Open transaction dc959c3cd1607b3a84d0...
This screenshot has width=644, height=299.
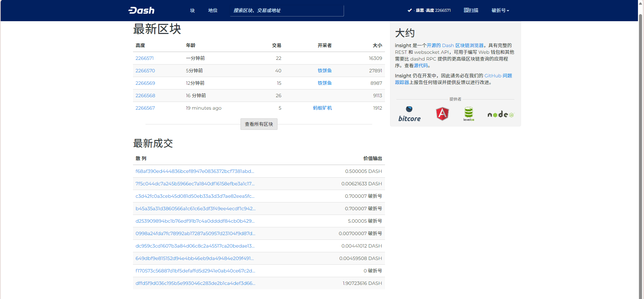tap(195, 246)
